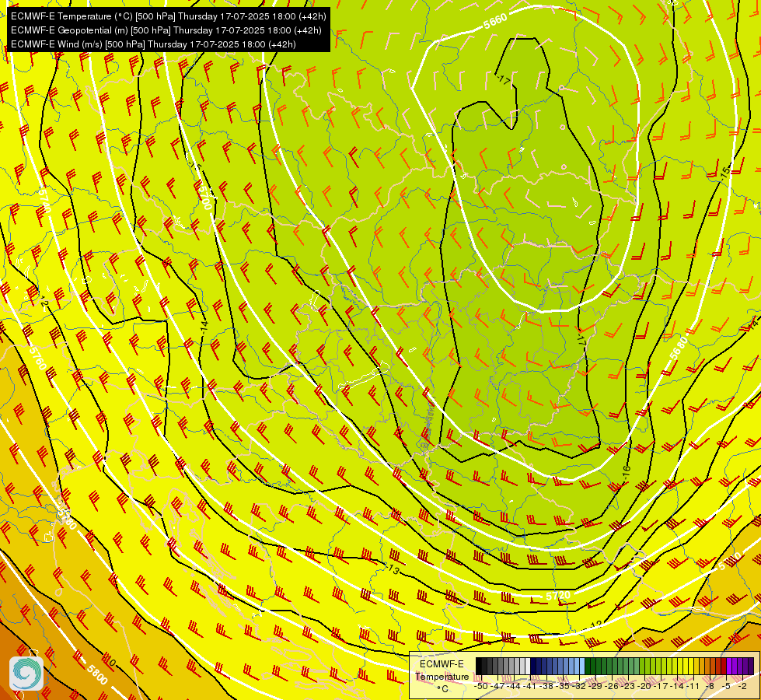Viewport: 761px width, 700px height.
Task: Click the -16 isotherm label on map
Action: click(x=626, y=471)
